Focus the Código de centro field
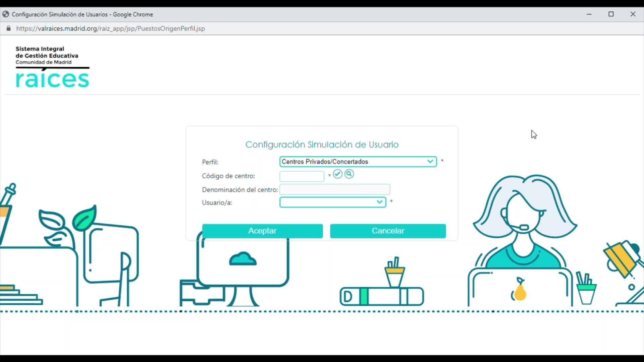 click(x=302, y=176)
